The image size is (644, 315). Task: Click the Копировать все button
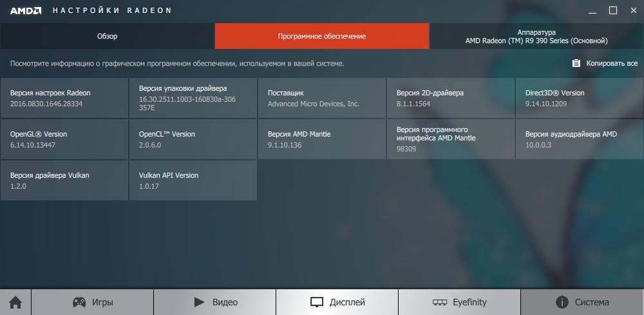point(605,63)
